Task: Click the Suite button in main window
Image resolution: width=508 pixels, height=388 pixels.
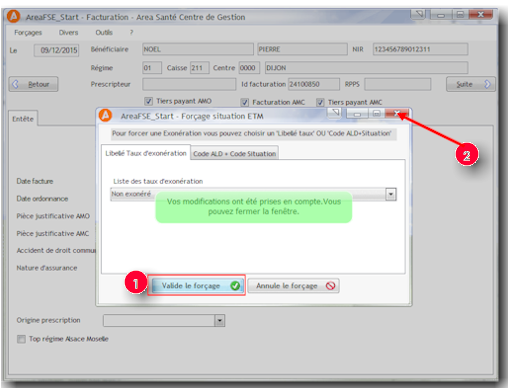Action: point(471,84)
